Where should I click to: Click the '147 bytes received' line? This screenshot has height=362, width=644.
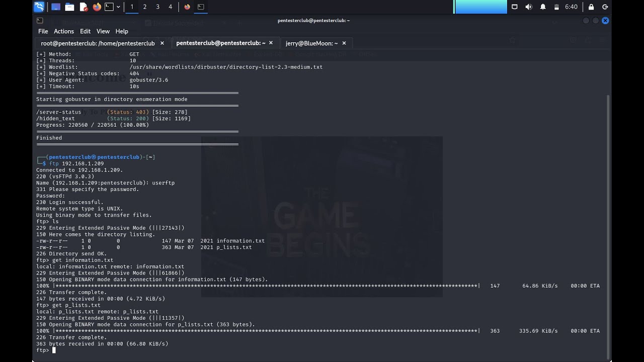coord(101,299)
